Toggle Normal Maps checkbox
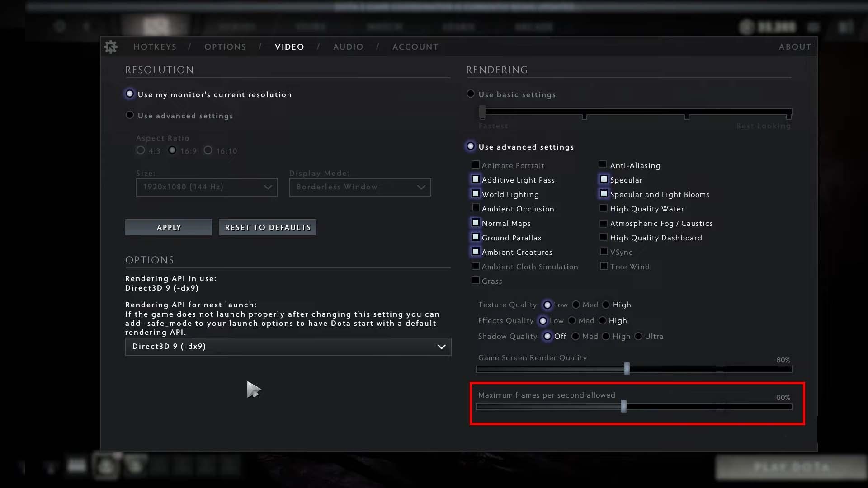This screenshot has width=868, height=488. point(476,223)
